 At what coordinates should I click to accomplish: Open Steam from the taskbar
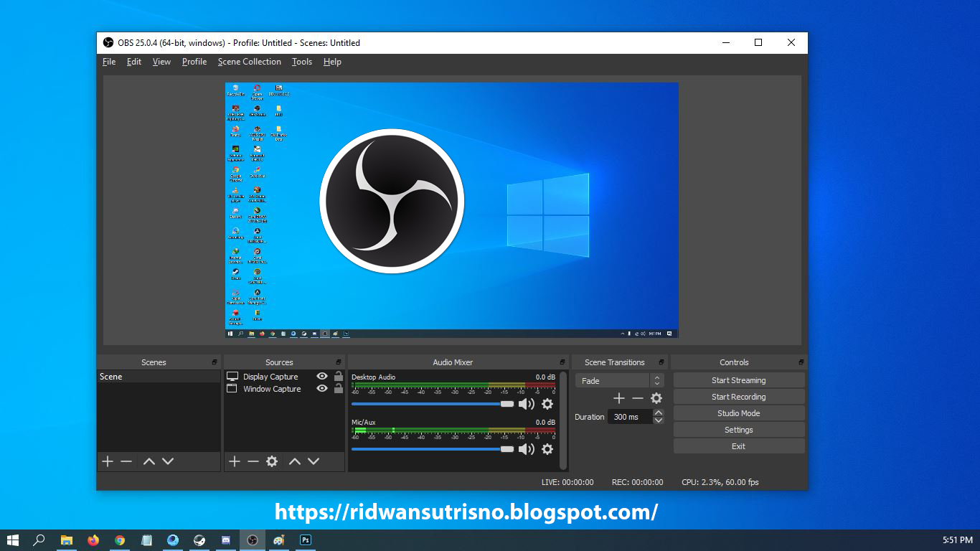click(x=199, y=540)
